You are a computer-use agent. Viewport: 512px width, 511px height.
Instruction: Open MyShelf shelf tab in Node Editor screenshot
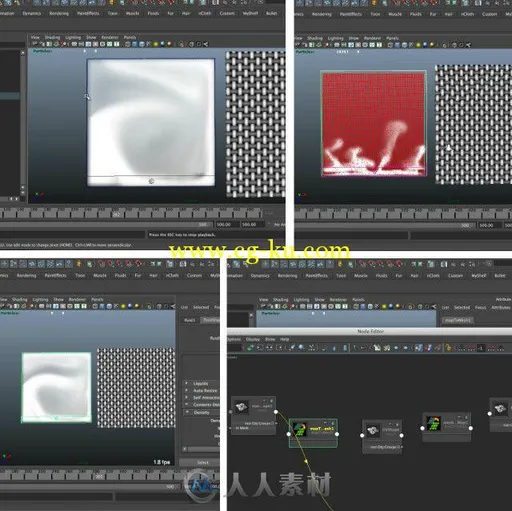click(x=479, y=276)
